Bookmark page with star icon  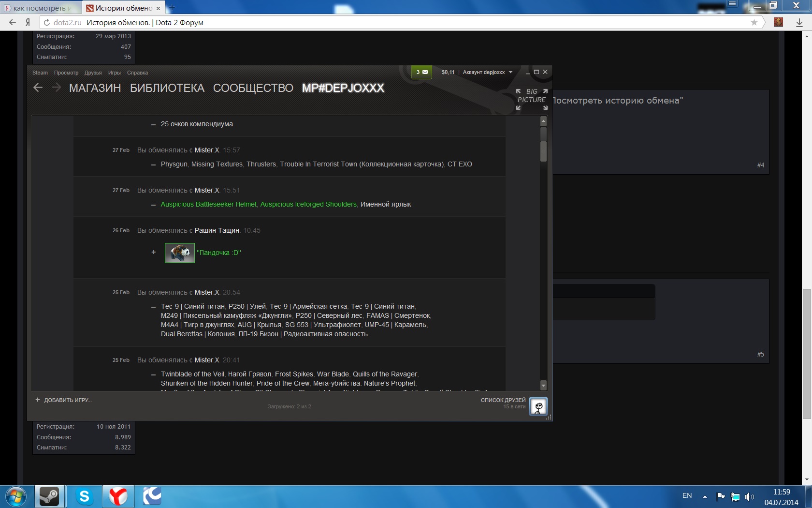coord(754,22)
